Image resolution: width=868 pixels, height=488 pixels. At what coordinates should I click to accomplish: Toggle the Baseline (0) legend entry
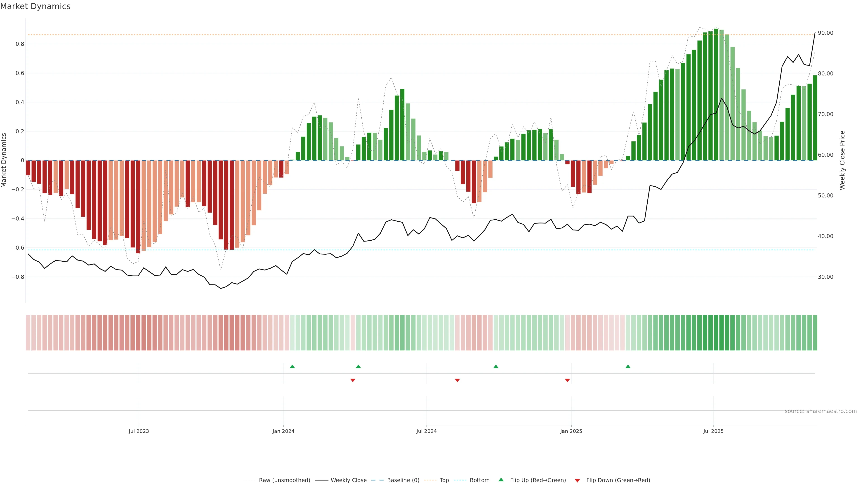(403, 480)
